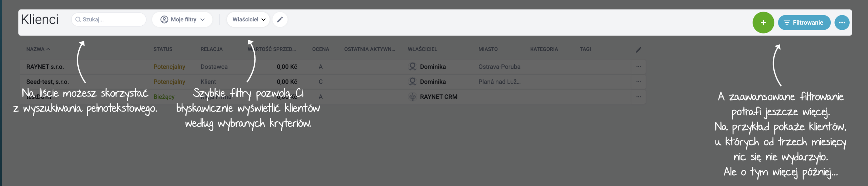
Task: Open the Seed-test, s.r.o. client record
Action: [47, 82]
